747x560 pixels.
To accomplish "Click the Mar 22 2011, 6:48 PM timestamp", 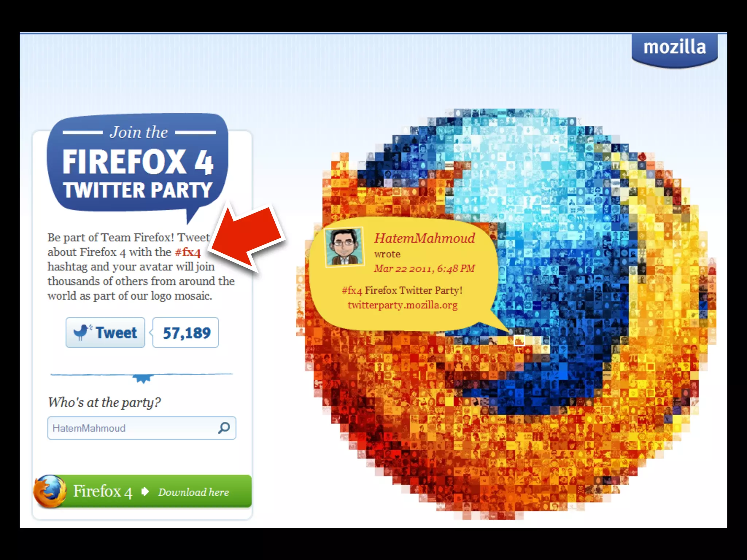I will click(x=424, y=269).
